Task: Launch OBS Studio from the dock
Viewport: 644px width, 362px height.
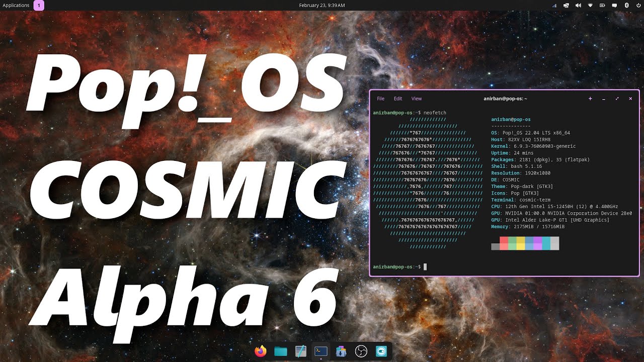Action: (361, 351)
